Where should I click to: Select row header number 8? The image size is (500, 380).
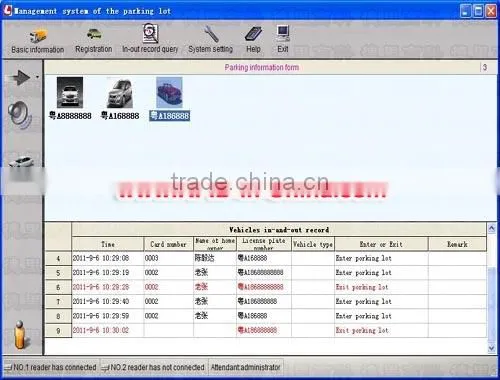coord(58,316)
